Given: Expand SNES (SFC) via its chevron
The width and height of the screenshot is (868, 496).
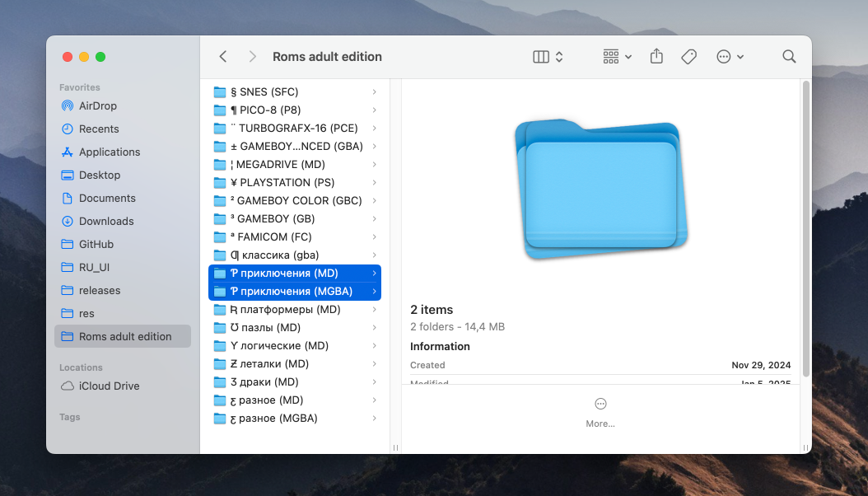Looking at the screenshot, I should (x=374, y=92).
